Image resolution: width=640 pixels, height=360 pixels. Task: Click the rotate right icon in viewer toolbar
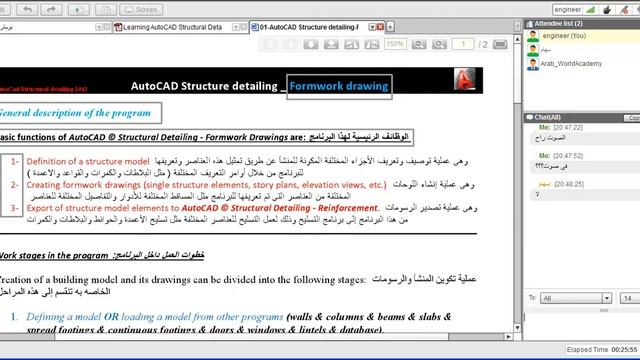372,44
